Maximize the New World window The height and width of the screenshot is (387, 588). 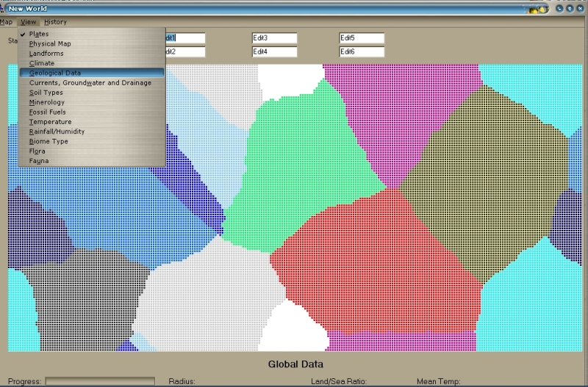click(x=570, y=9)
